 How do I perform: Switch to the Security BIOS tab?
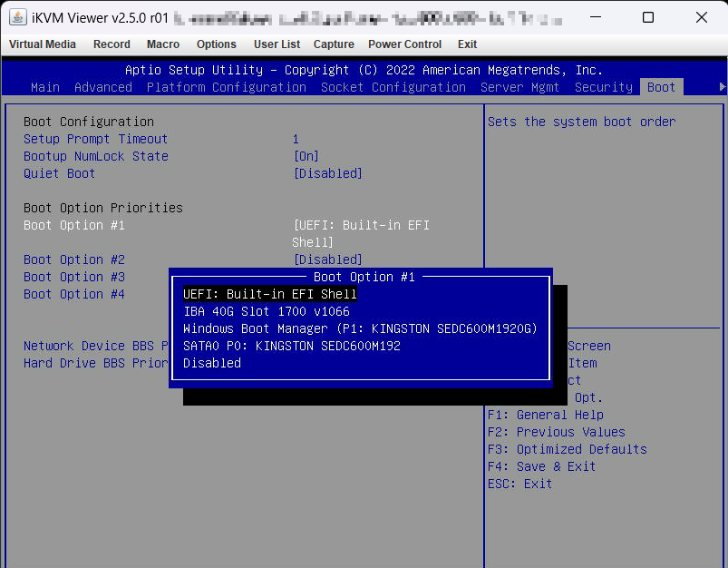(603, 87)
